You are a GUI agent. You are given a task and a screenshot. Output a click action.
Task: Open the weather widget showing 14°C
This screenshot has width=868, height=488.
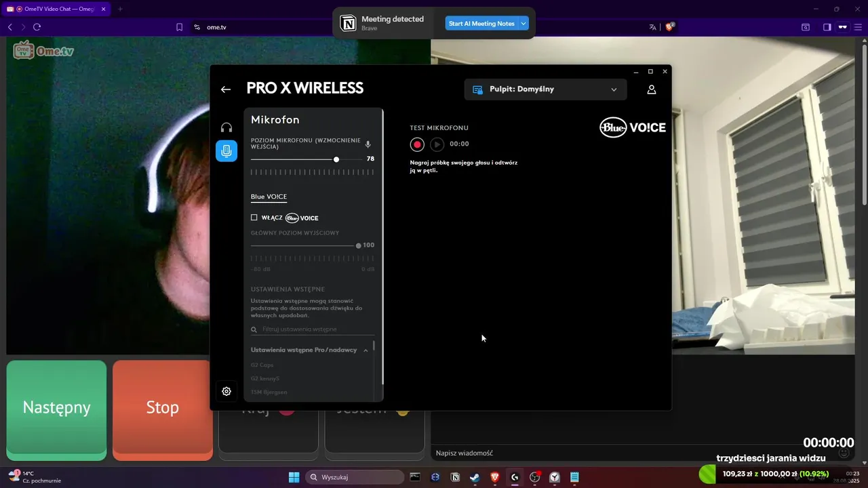pos(35,476)
